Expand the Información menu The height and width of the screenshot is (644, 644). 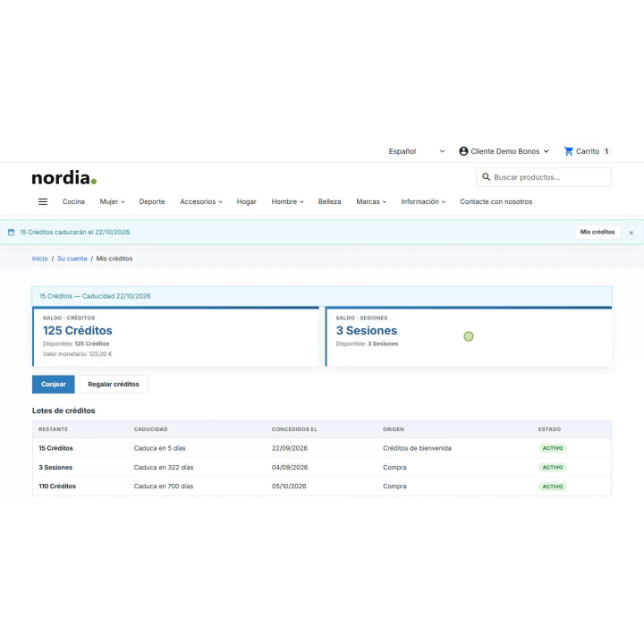tap(422, 201)
